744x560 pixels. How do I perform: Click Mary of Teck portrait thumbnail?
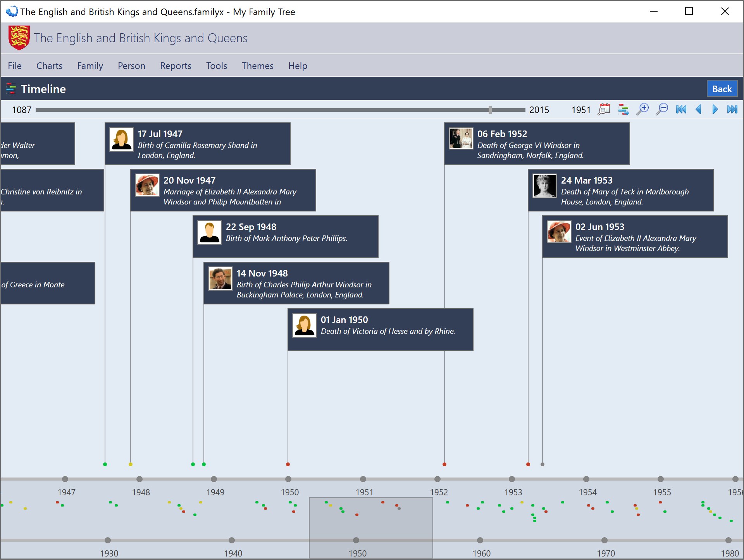click(x=544, y=186)
